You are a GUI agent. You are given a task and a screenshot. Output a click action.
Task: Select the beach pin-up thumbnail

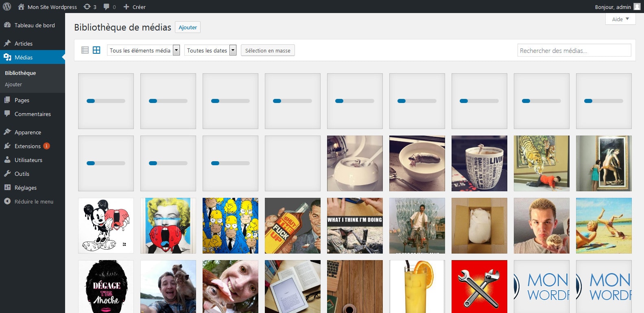pos(604,225)
